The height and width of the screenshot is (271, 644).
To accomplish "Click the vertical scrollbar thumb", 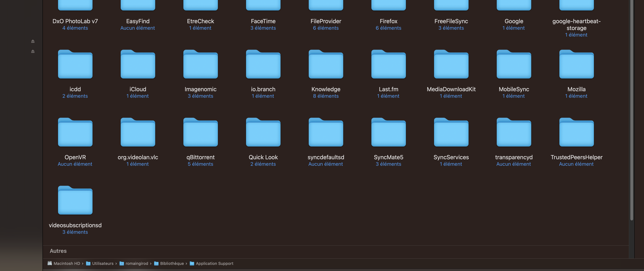I will tap(632, 110).
